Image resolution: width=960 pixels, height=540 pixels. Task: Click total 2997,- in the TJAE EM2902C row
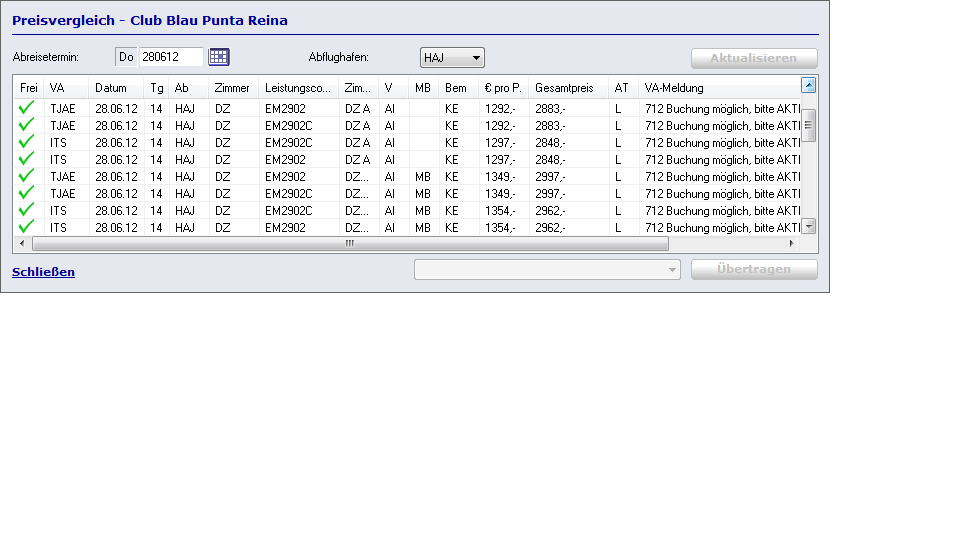pos(550,193)
